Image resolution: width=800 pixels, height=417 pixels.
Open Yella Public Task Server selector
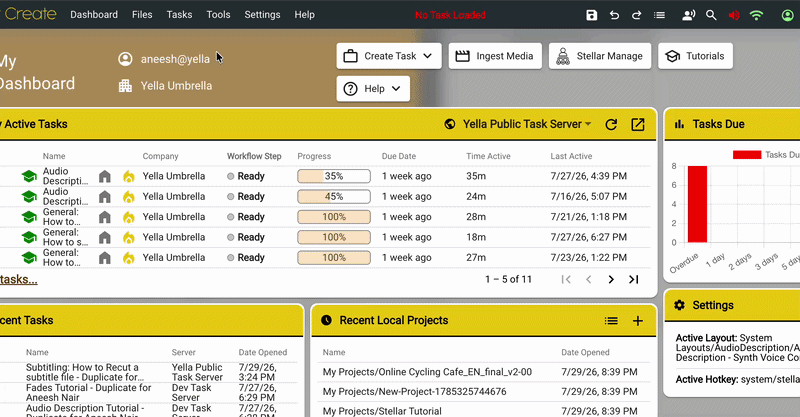[x=518, y=124]
